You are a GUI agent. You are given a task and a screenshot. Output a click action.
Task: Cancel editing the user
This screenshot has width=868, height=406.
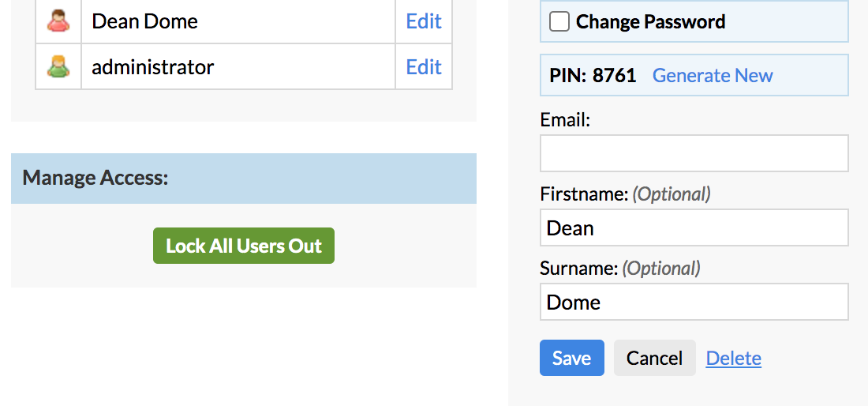[x=654, y=358]
